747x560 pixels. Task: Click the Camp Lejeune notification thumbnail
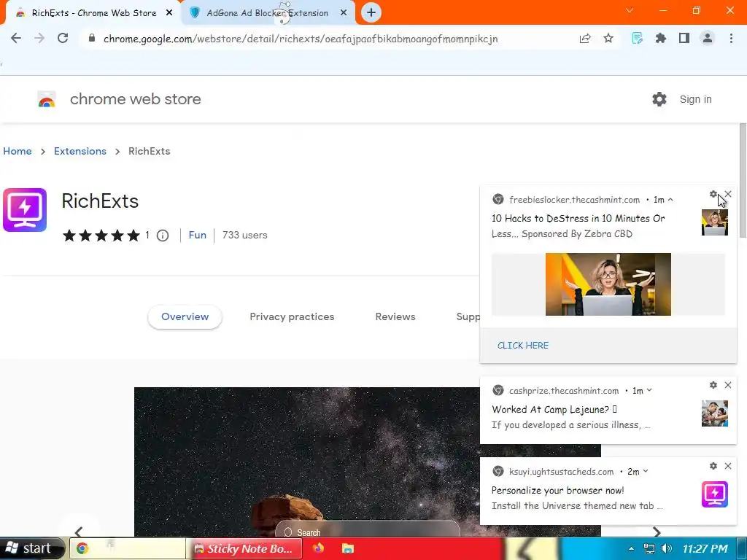715,413
